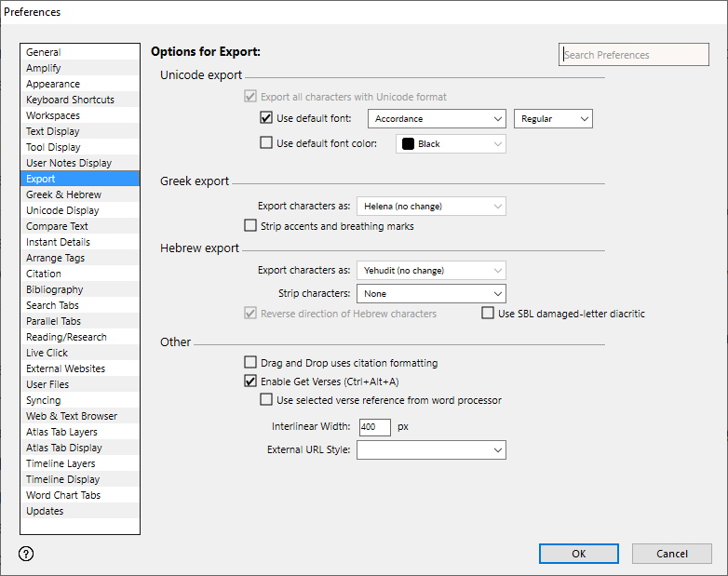The image size is (728, 576).
Task: Click the Cancel button
Action: point(671,554)
